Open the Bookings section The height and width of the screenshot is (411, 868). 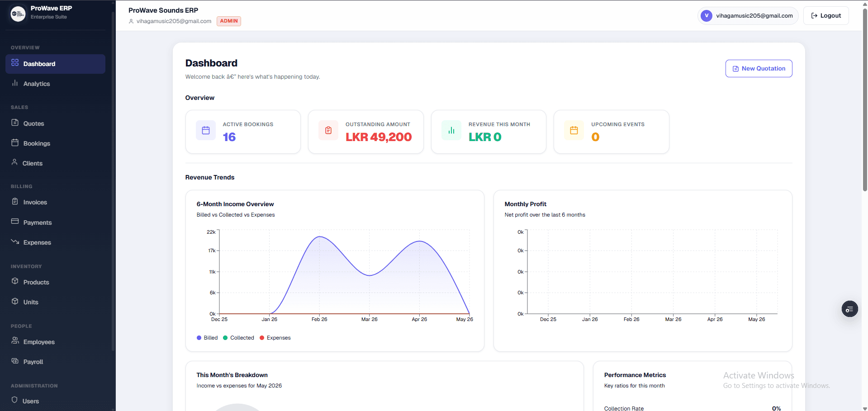55,143
